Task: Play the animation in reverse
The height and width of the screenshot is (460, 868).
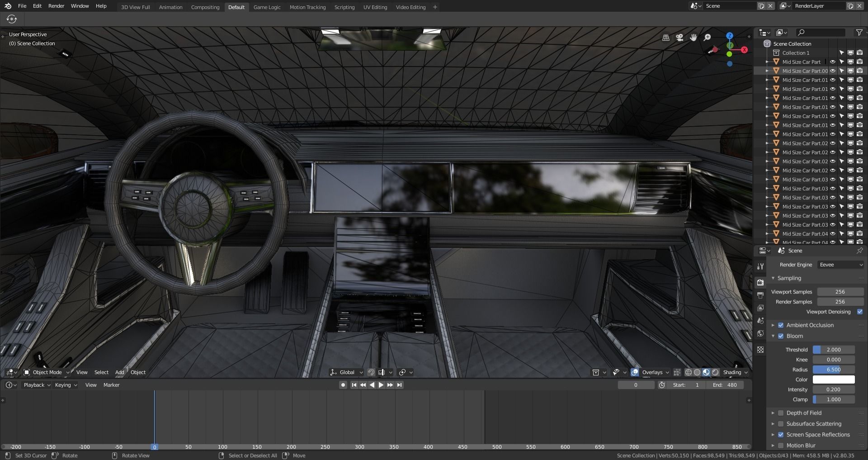Action: [x=372, y=385]
